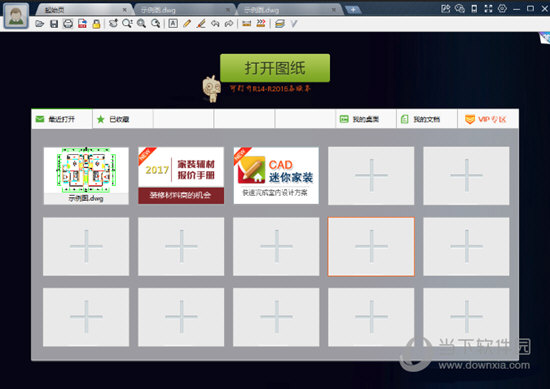Click the open folder toolbar icon
Screen dimensions: 550x389
pyautogui.click(x=40, y=24)
